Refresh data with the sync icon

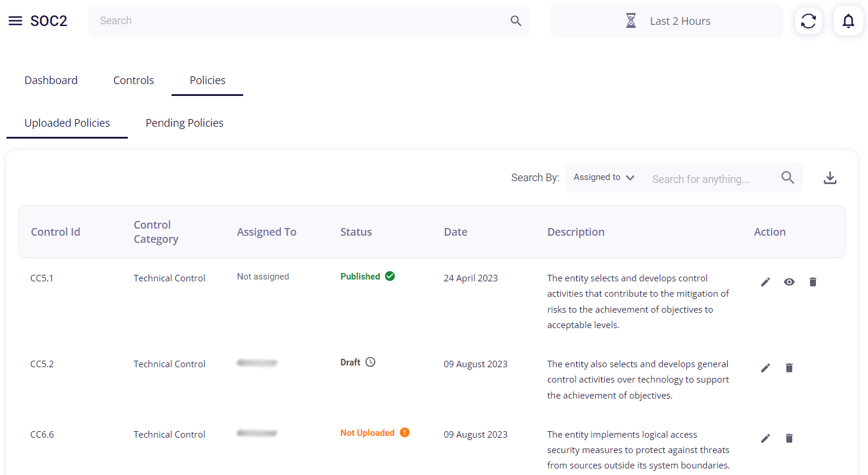pos(808,21)
